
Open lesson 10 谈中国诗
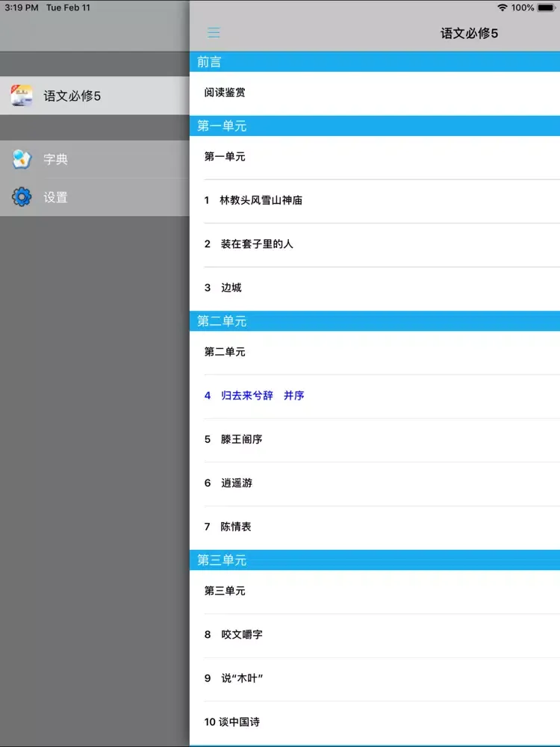pos(232,722)
